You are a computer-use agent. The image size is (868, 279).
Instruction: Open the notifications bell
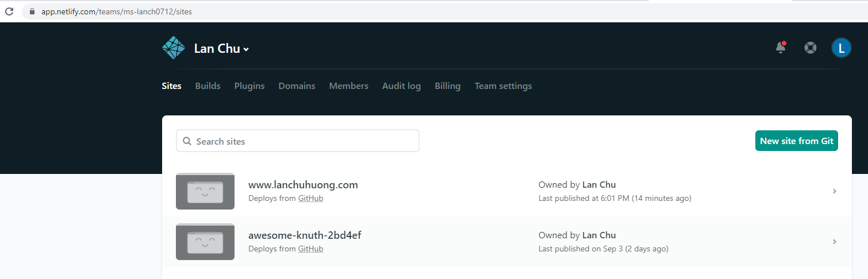tap(781, 48)
